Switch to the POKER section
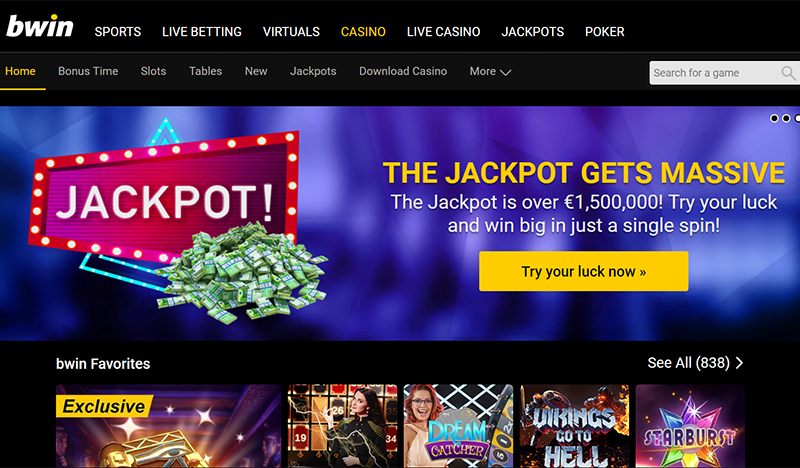 (x=605, y=32)
